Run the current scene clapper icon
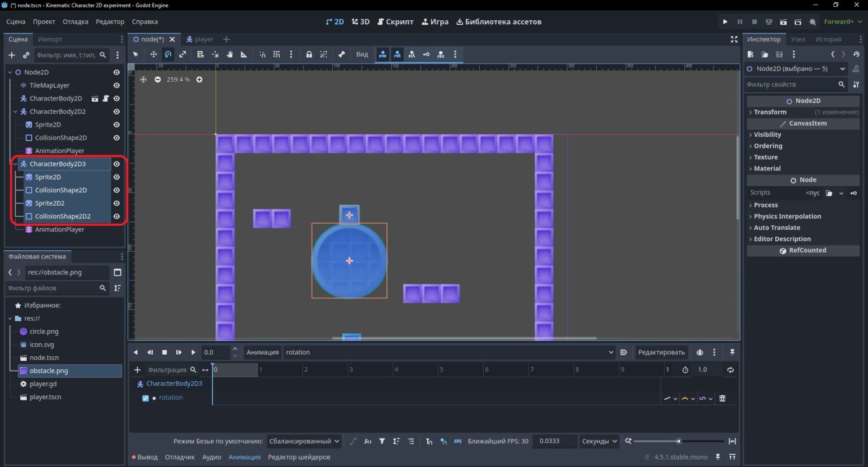The image size is (868, 467). [783, 21]
